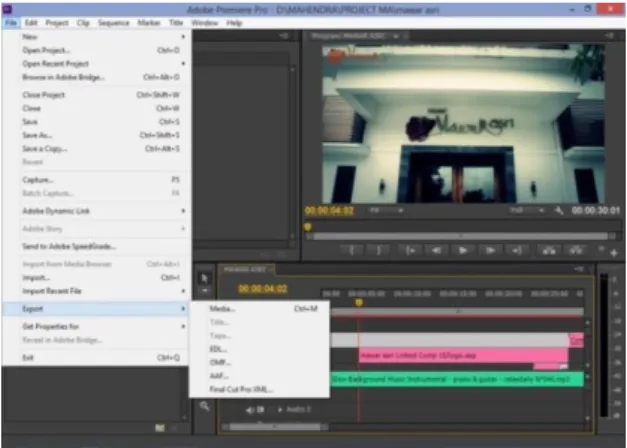Click the Extract button
The height and width of the screenshot is (448, 627).
coord(575,250)
